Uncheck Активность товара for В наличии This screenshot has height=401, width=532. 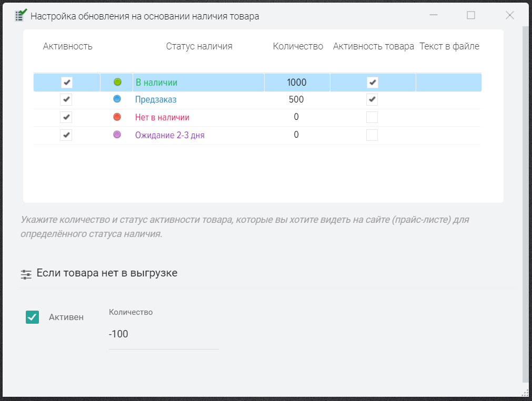[x=372, y=82]
